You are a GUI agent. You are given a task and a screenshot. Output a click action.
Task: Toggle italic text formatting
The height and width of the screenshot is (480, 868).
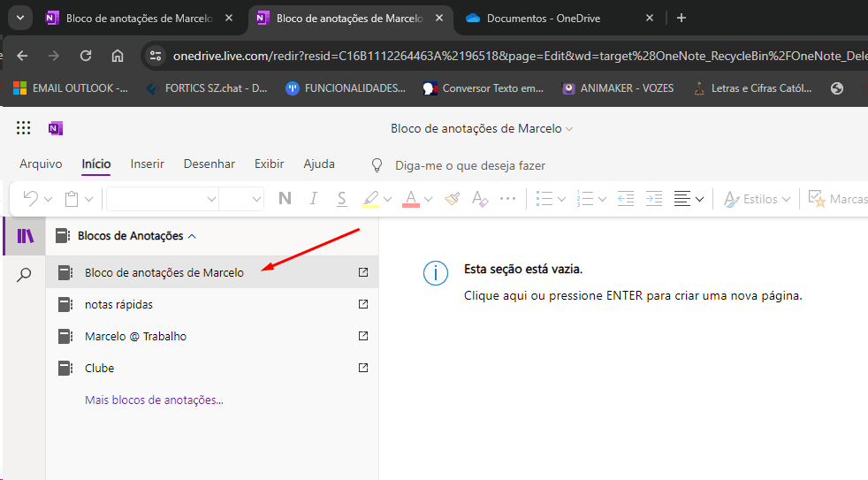[313, 198]
